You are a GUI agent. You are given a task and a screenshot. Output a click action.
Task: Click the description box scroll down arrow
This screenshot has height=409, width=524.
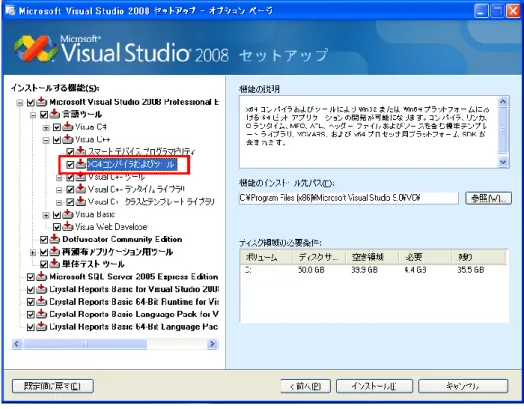503,162
